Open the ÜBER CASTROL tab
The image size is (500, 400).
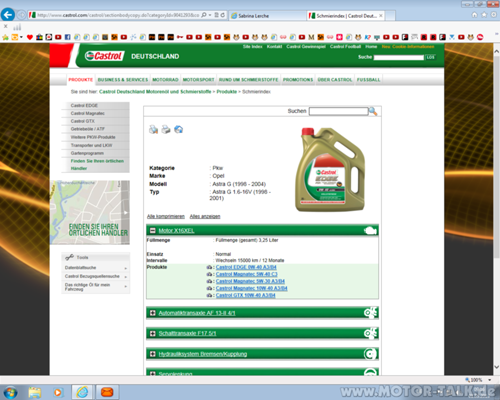(335, 80)
